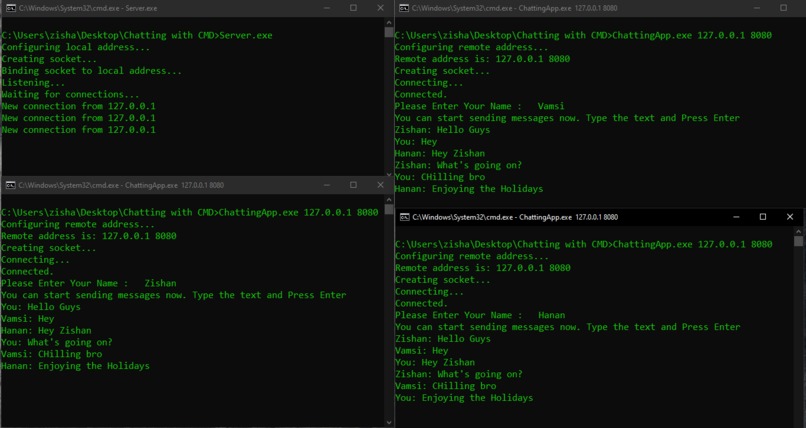Click the 'Configuring local address...' line in Server window
This screenshot has width=806, height=428.
click(x=76, y=47)
